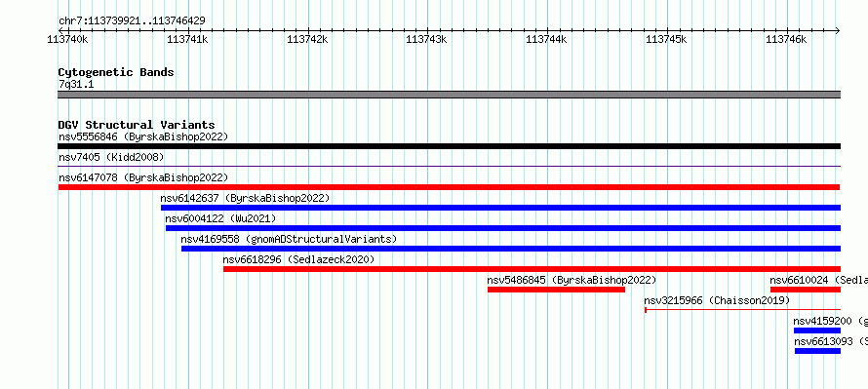The height and width of the screenshot is (389, 868).
Task: Click the 113743k ruler position
Action: pos(427,39)
